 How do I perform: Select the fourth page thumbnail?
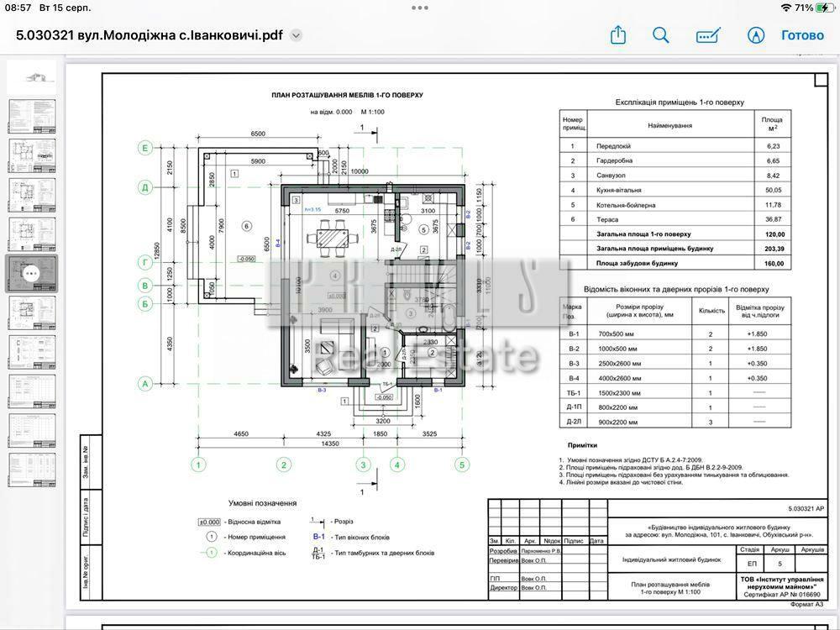coord(32,195)
